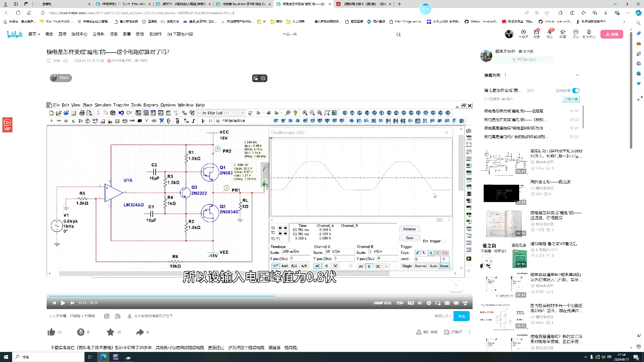Click the Multisim pause simulation icon
Image resolution: width=644 pixels, height=362 pixels.
click(x=210, y=121)
